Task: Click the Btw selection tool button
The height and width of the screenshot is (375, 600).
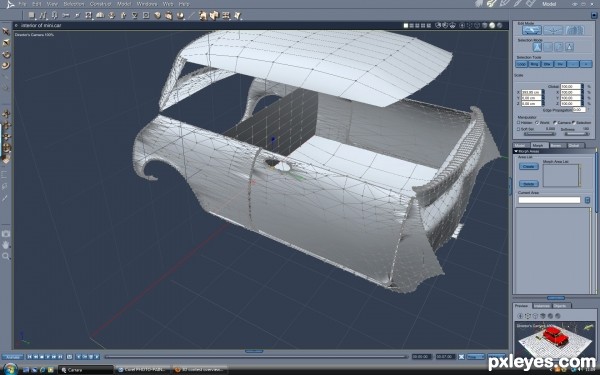Action: coord(547,64)
